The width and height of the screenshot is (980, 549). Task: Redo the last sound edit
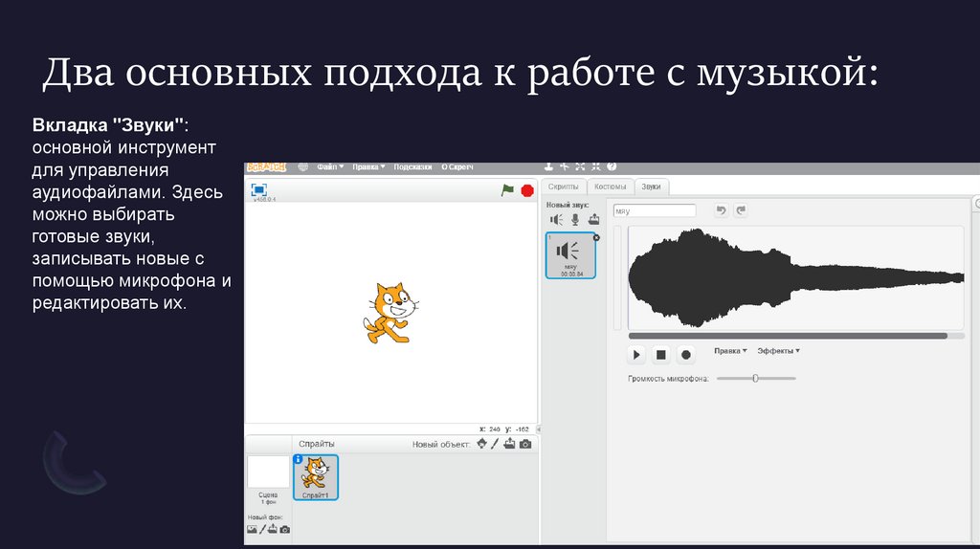pos(741,210)
